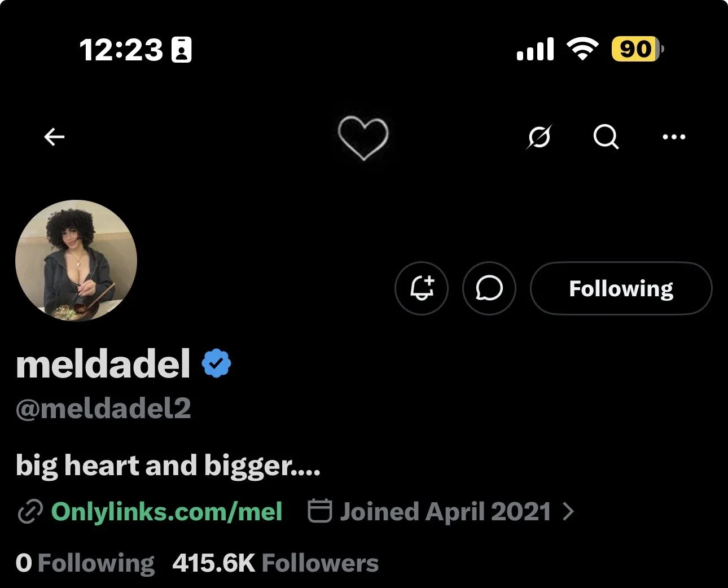Tap the @meldadel2 handle text
Viewport: 728px width, 588px height.
103,409
